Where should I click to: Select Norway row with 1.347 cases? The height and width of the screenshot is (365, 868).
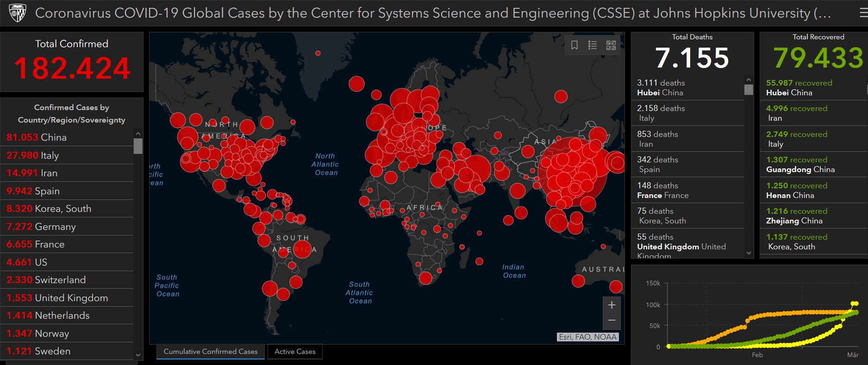click(x=67, y=334)
